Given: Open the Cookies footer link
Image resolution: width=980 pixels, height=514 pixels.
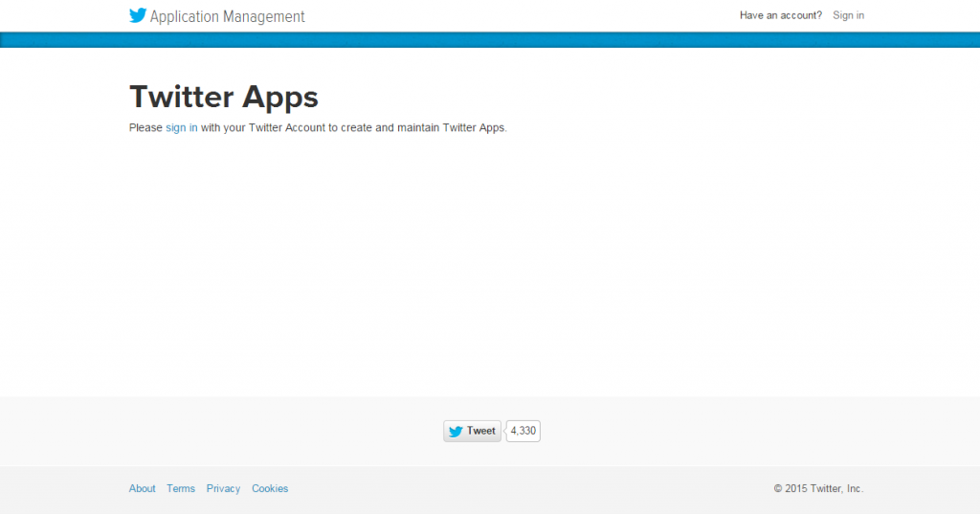Looking at the screenshot, I should point(270,488).
